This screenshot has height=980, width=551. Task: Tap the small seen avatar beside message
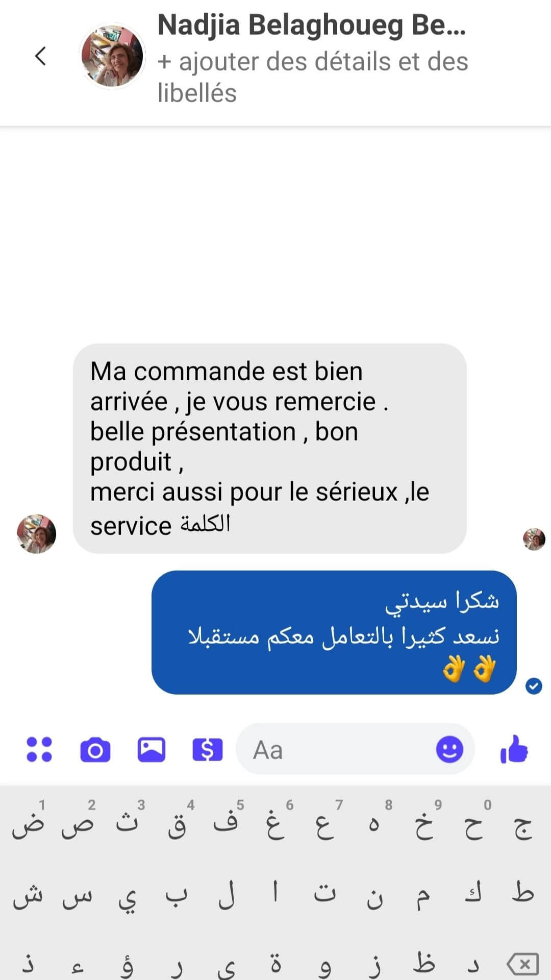pos(534,539)
